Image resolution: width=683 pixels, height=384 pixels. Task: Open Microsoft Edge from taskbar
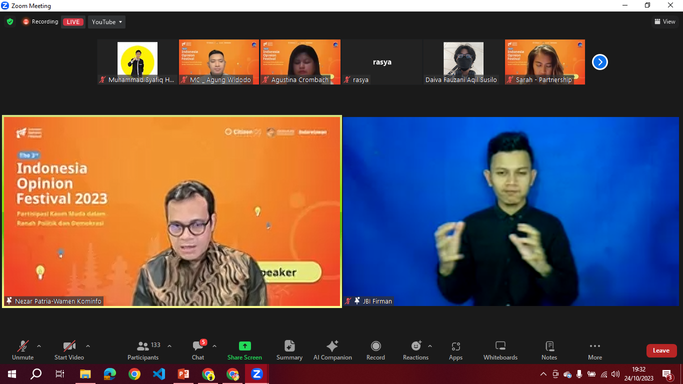pos(110,374)
